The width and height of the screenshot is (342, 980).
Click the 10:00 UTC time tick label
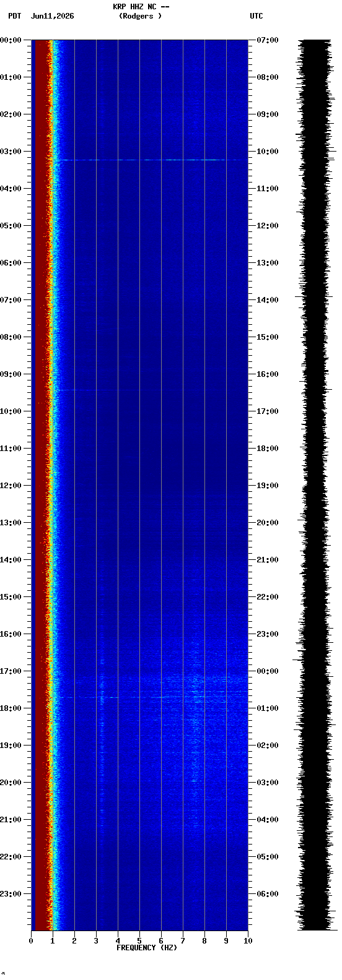268,152
